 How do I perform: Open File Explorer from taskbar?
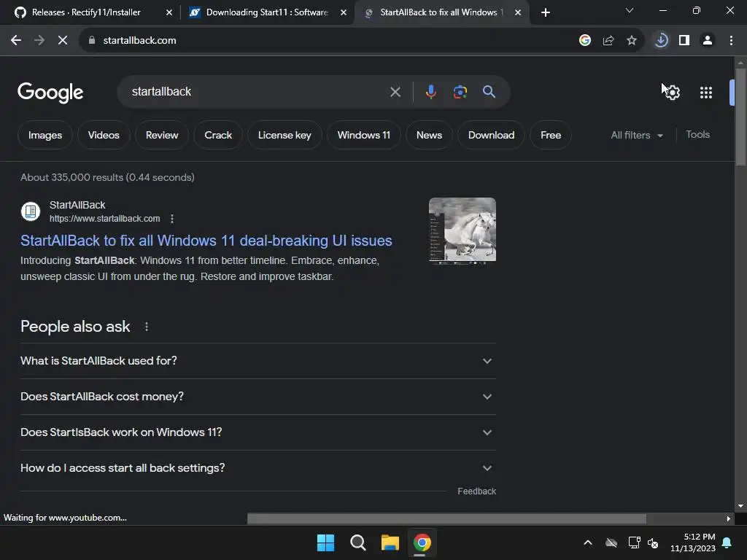click(390, 542)
